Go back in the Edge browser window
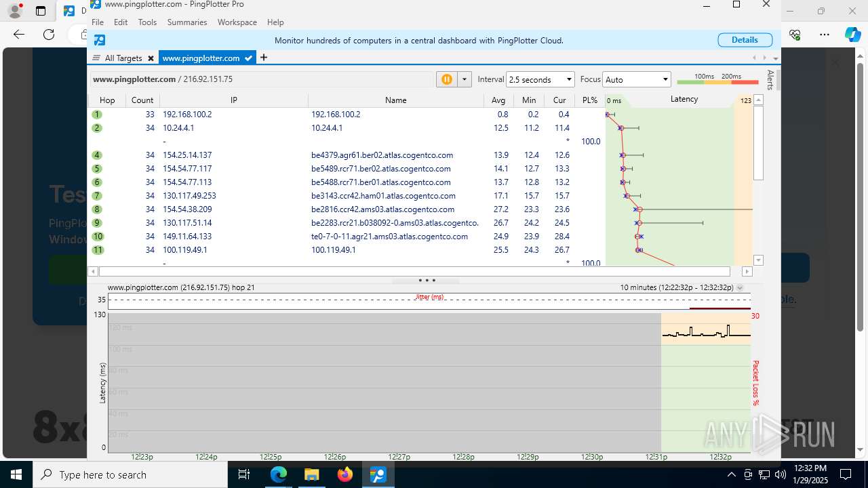Viewport: 868px width, 488px height. (18, 34)
